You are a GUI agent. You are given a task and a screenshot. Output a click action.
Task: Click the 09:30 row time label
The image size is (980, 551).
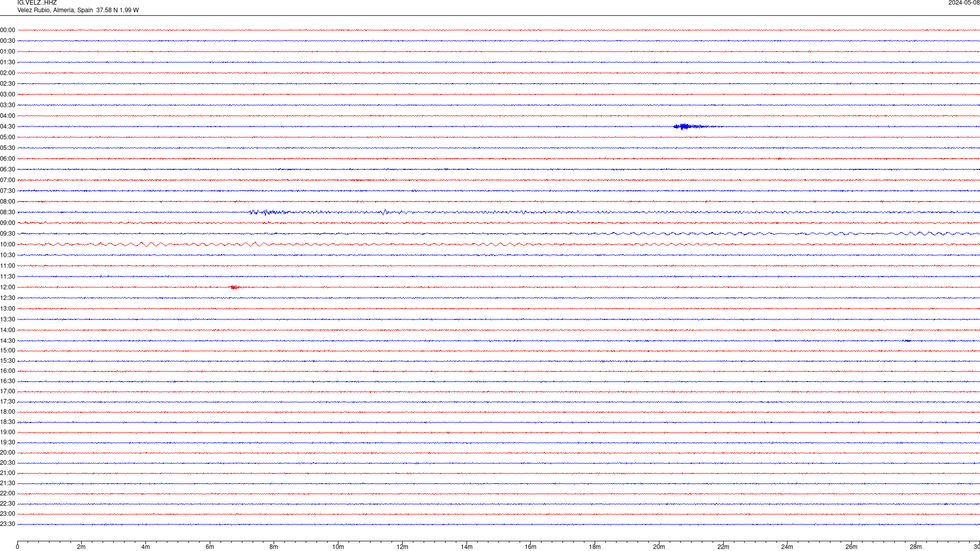tap(8, 234)
